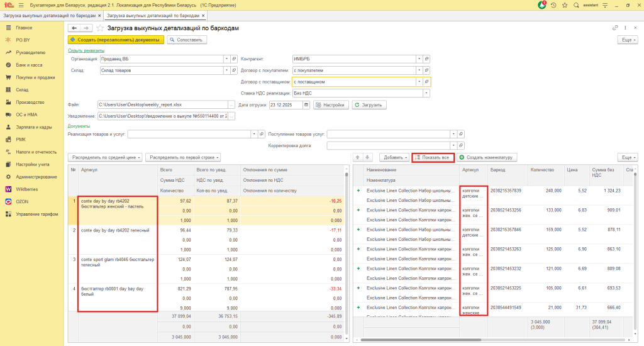Viewport: 644px width, 346px height.
Task: Go to Банк и касса section
Action: 29,65
